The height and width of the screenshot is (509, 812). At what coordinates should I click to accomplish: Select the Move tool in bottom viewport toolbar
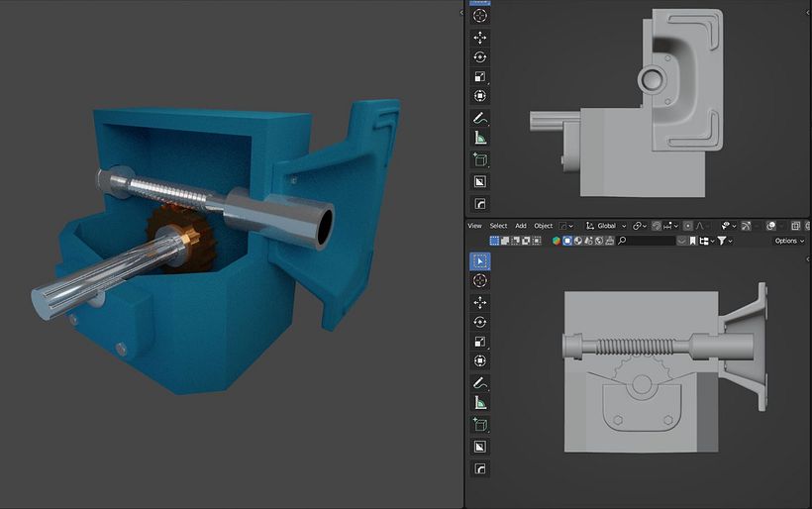[480, 302]
